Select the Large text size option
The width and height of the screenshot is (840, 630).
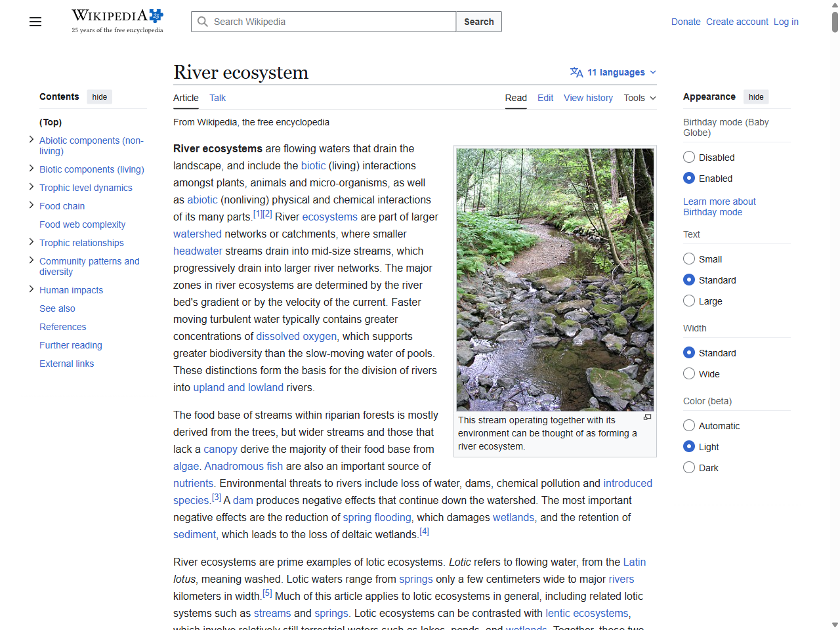[689, 301]
